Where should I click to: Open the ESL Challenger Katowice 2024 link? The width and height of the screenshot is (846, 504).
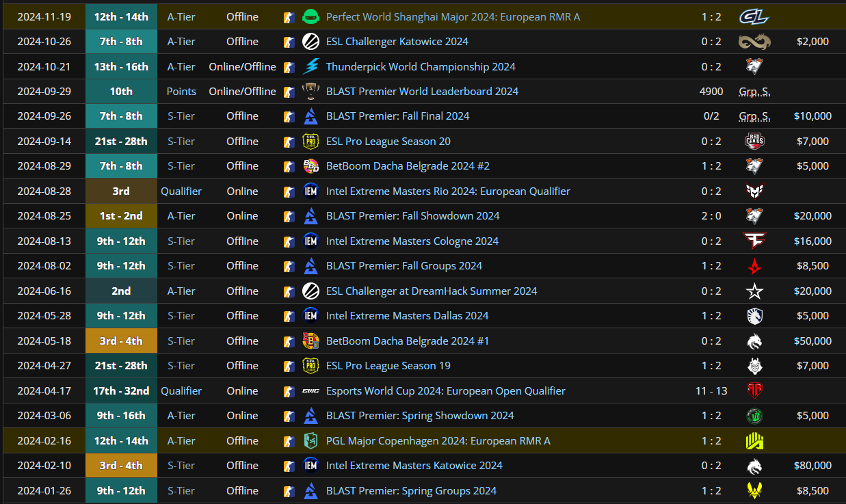397,42
